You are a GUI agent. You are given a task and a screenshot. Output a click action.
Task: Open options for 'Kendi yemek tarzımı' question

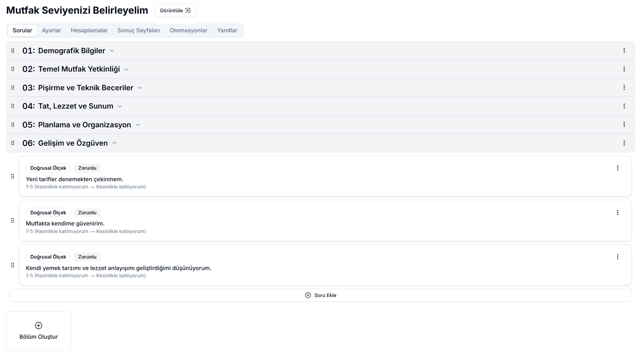click(617, 257)
